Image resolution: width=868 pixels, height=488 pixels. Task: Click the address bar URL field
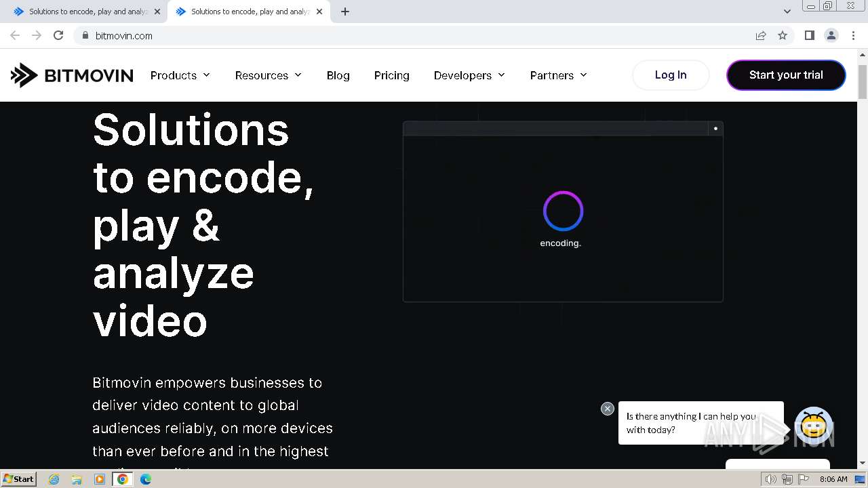click(414, 35)
